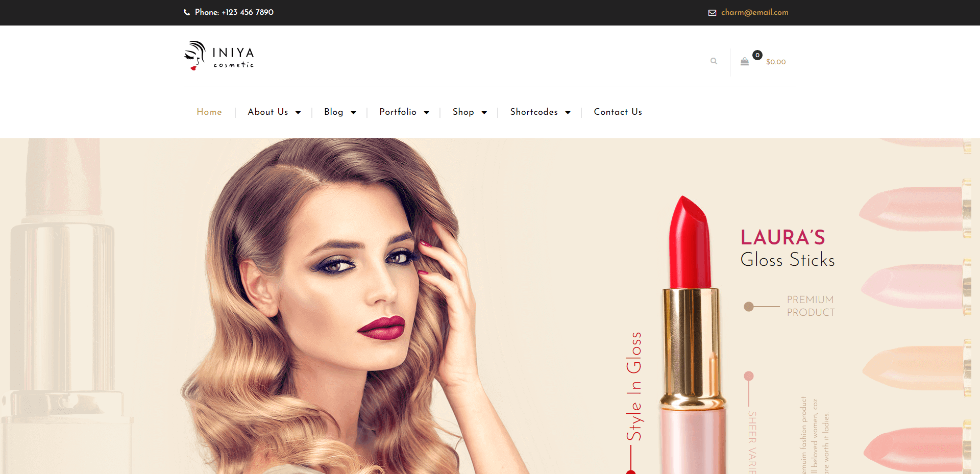Screen dimensions: 980x474
Task: Expand the Shop dropdown arrow
Action: pyautogui.click(x=484, y=112)
